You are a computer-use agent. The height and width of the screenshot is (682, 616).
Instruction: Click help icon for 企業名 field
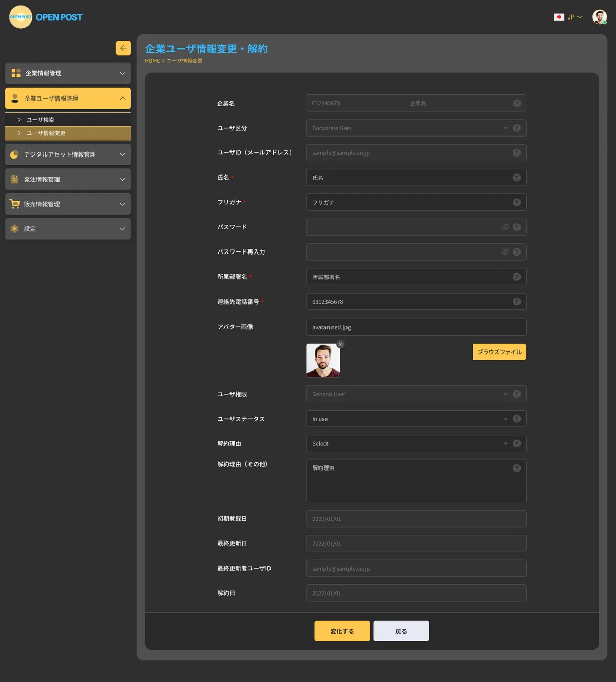(x=517, y=103)
